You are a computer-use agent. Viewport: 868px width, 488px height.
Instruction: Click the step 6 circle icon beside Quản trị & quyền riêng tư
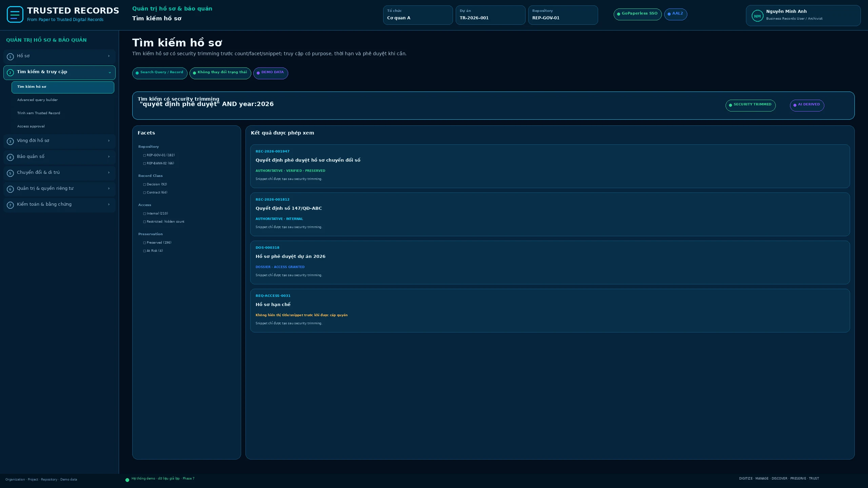click(10, 189)
